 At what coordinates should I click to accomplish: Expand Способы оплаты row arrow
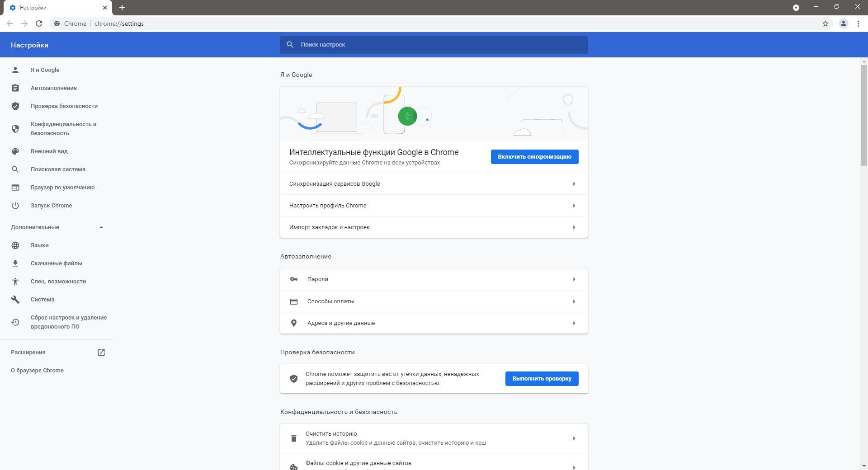click(574, 301)
